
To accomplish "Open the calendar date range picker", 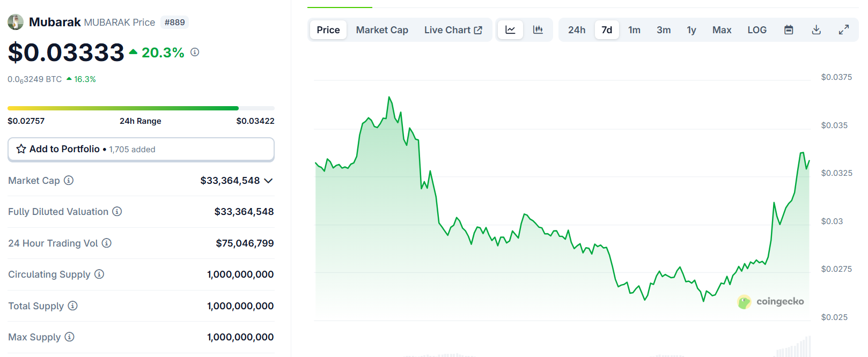I will click(789, 30).
